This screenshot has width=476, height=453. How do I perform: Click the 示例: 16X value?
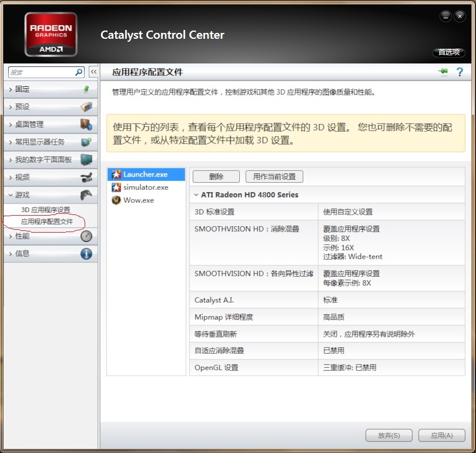point(338,247)
